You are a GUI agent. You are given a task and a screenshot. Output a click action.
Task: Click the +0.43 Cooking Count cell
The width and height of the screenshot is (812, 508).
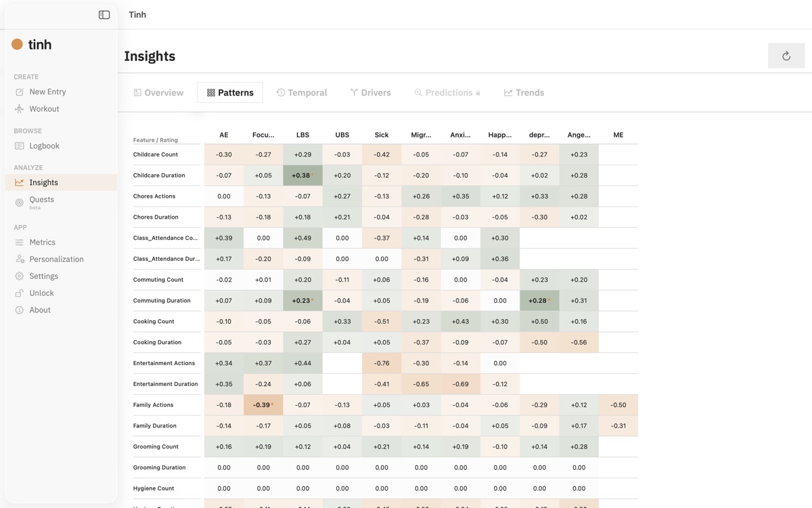pos(461,322)
